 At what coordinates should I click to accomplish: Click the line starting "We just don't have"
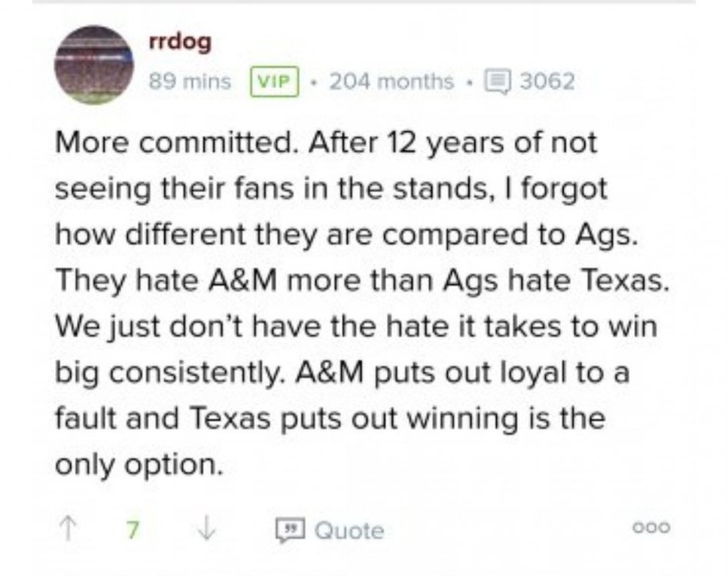pyautogui.click(x=356, y=326)
